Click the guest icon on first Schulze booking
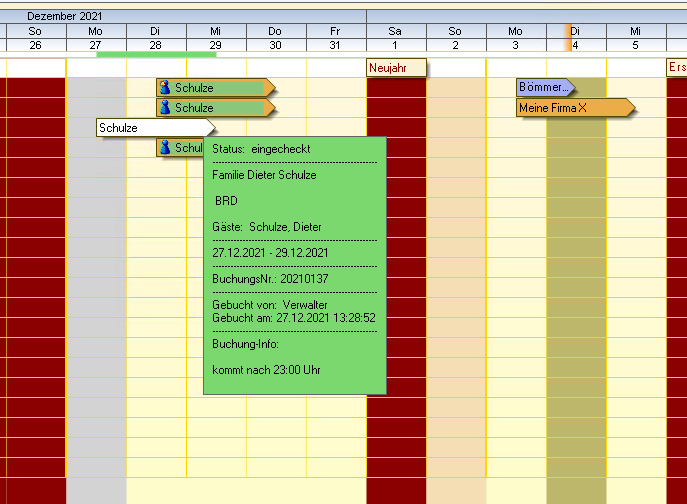687x504 pixels. (166, 88)
